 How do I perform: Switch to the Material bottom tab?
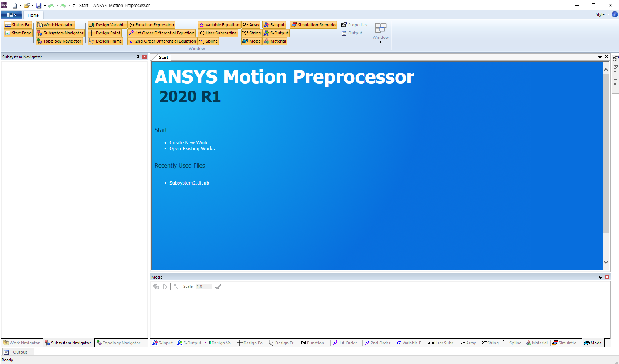click(537, 343)
